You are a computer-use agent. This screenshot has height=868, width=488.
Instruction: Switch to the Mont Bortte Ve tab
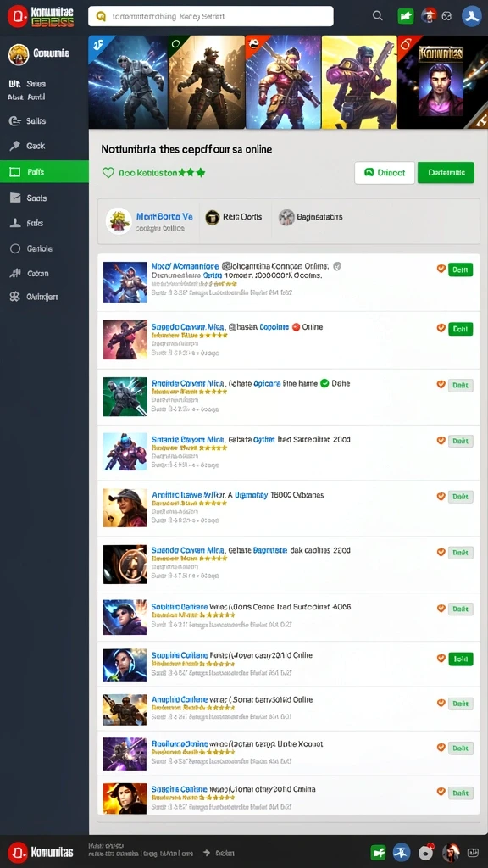[x=149, y=221]
